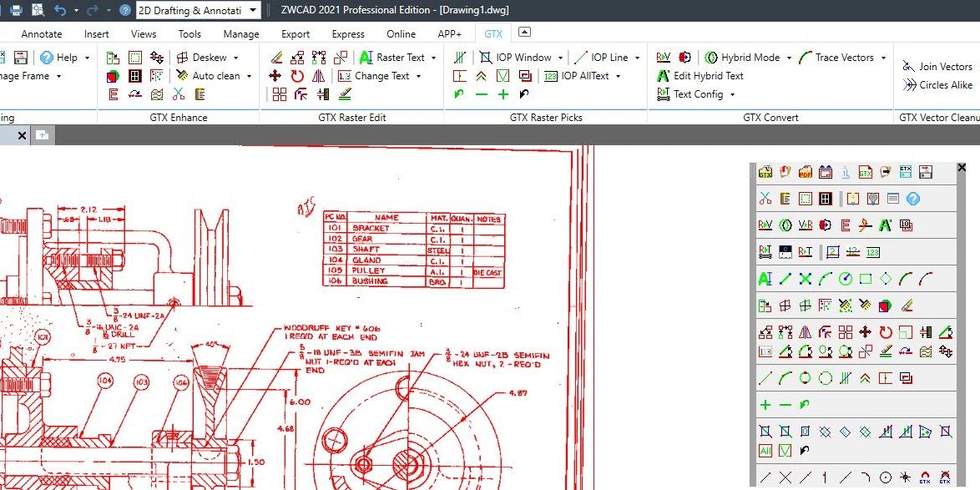Viewport: 980px width, 490px height.
Task: Open the APP+ ribbon tab
Action: tap(449, 33)
